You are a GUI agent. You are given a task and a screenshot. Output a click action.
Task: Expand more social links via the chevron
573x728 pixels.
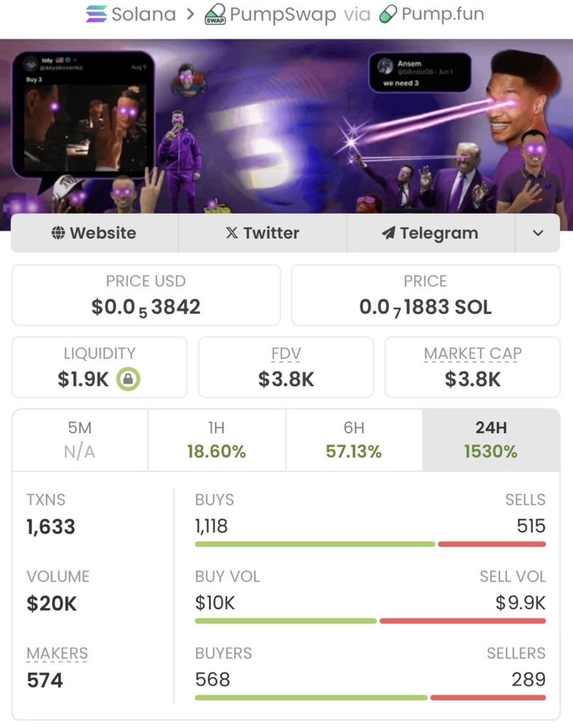click(537, 232)
